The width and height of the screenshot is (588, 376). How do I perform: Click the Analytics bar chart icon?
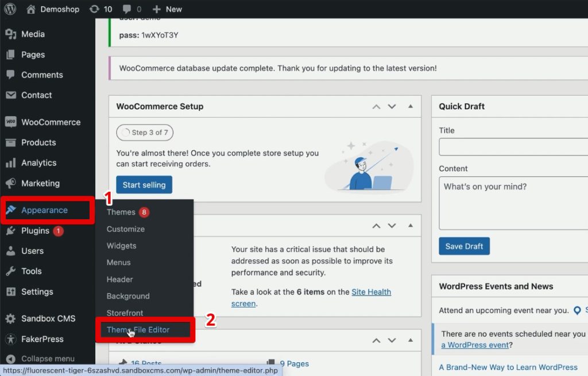pos(11,162)
